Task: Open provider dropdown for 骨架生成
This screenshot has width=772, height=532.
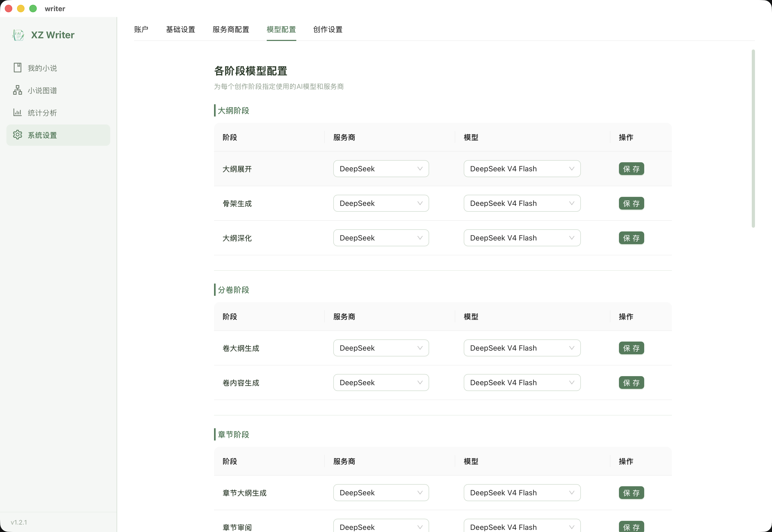Action: pyautogui.click(x=381, y=203)
